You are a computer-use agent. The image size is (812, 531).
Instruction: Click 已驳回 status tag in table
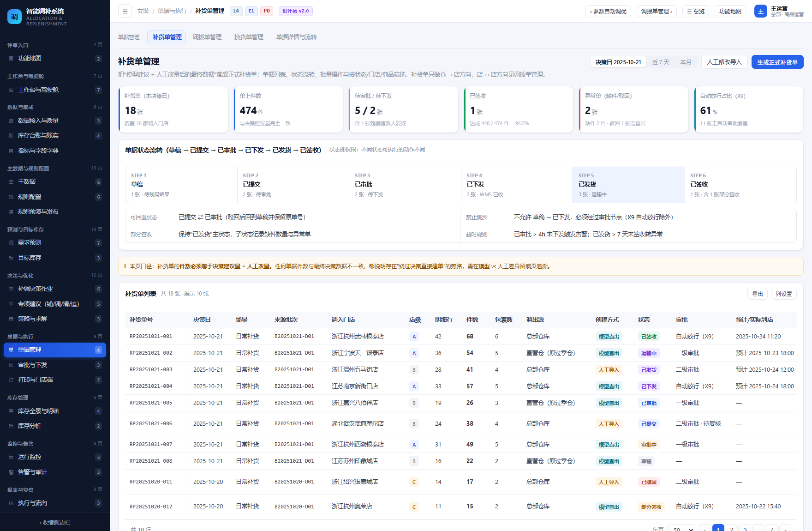point(649,482)
